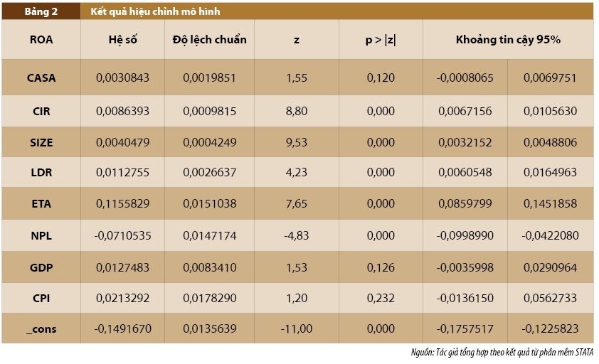
Task: Click the 'ETA' row label
Action: tap(41, 203)
